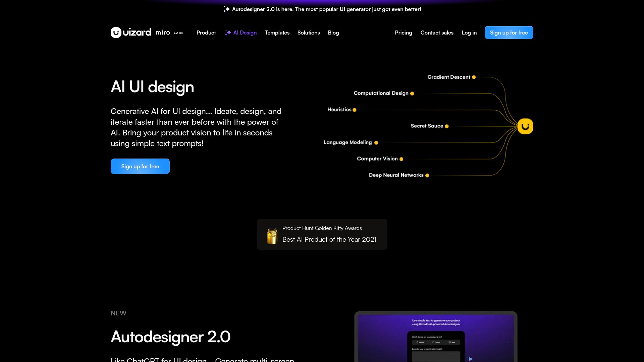Go to the AI Design page
Viewport: 644px width, 362px height.
tap(245, 33)
